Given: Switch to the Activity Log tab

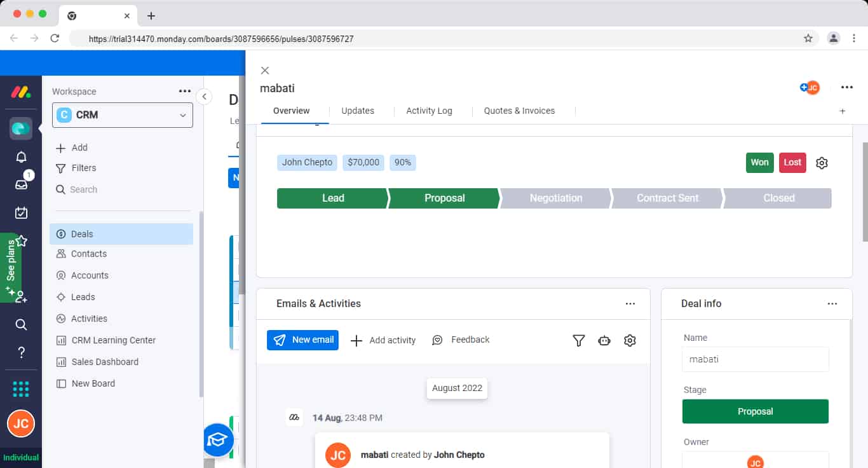Looking at the screenshot, I should pyautogui.click(x=429, y=111).
